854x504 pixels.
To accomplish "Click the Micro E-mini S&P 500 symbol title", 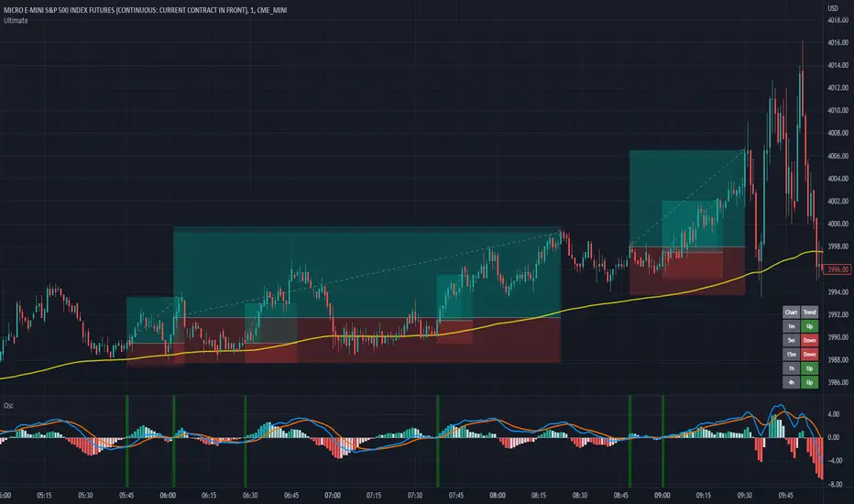I will click(145, 10).
